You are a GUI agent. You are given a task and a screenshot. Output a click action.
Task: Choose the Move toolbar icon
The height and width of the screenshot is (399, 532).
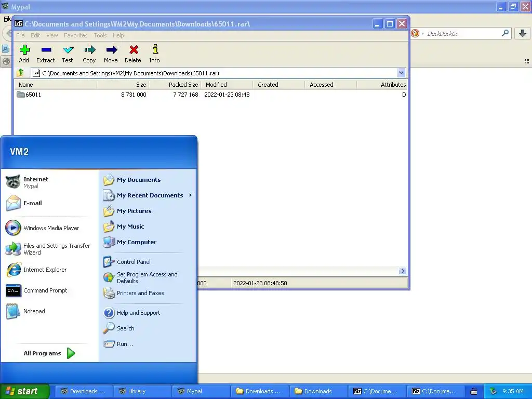point(111,54)
